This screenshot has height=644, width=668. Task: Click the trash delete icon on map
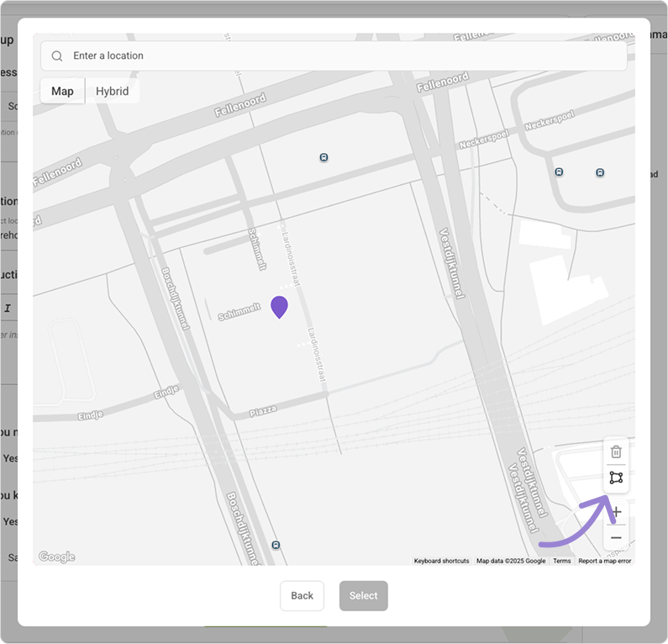point(616,451)
